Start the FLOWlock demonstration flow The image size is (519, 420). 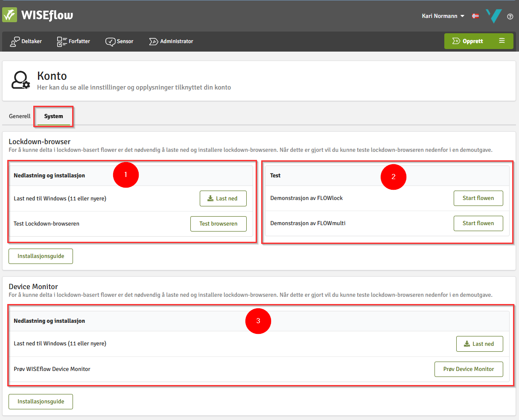click(478, 198)
